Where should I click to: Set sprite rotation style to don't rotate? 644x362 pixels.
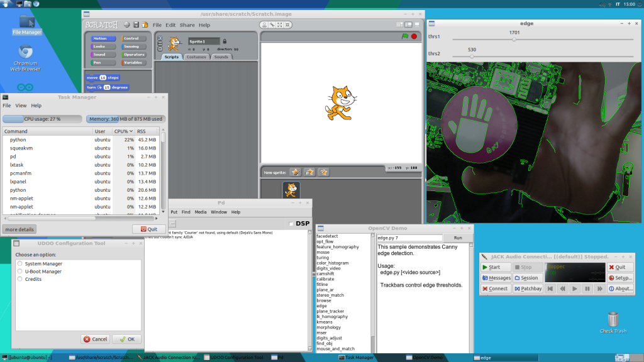160,49
